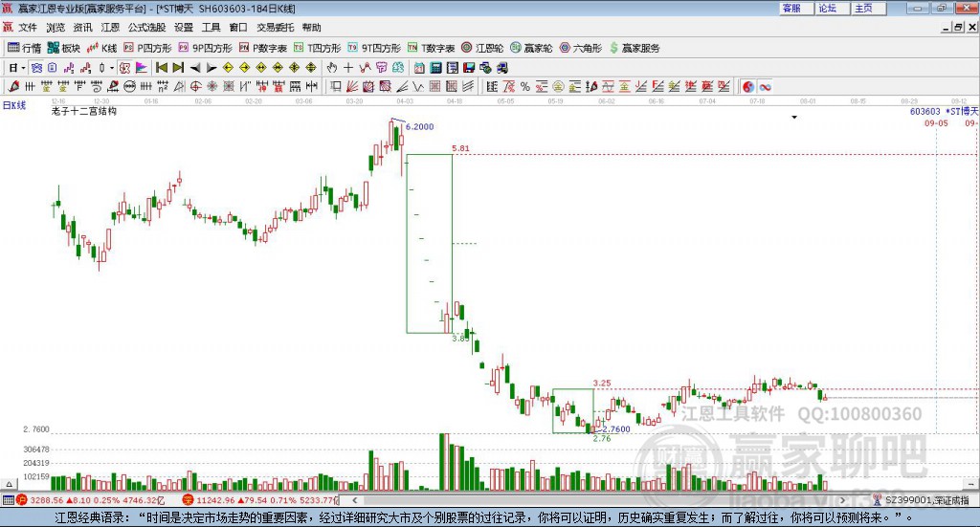Open the 资讯 menu
The height and width of the screenshot is (527, 980).
[82, 28]
